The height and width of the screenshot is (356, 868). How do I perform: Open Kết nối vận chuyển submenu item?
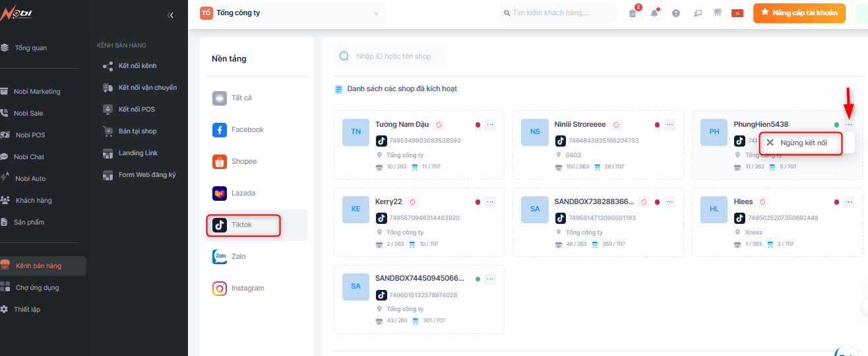(x=147, y=87)
